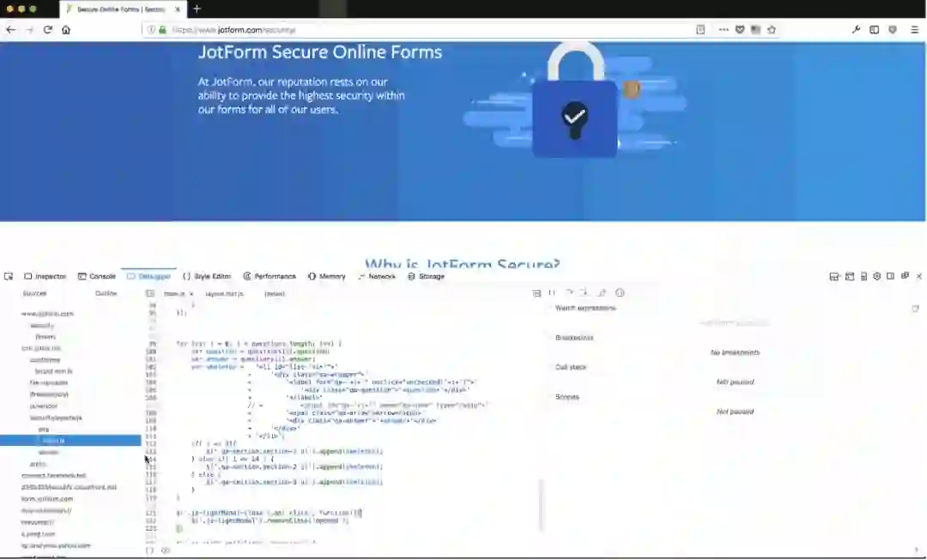927x560 pixels.
Task: Click the Pocket save icon
Action: pyautogui.click(x=740, y=29)
